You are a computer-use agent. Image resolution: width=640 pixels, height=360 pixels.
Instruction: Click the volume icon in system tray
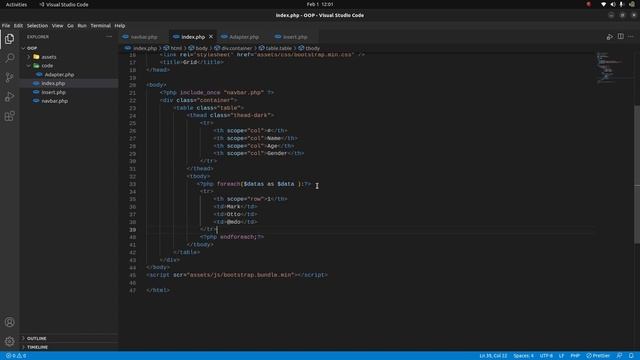coord(613,4)
